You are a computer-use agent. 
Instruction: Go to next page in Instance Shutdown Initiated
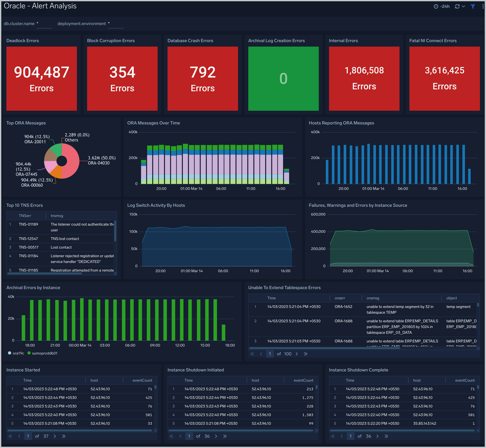[216, 436]
